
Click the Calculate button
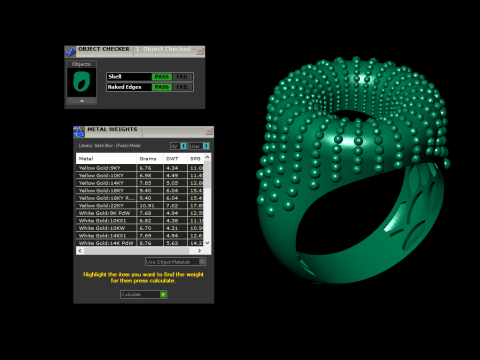tap(144, 295)
